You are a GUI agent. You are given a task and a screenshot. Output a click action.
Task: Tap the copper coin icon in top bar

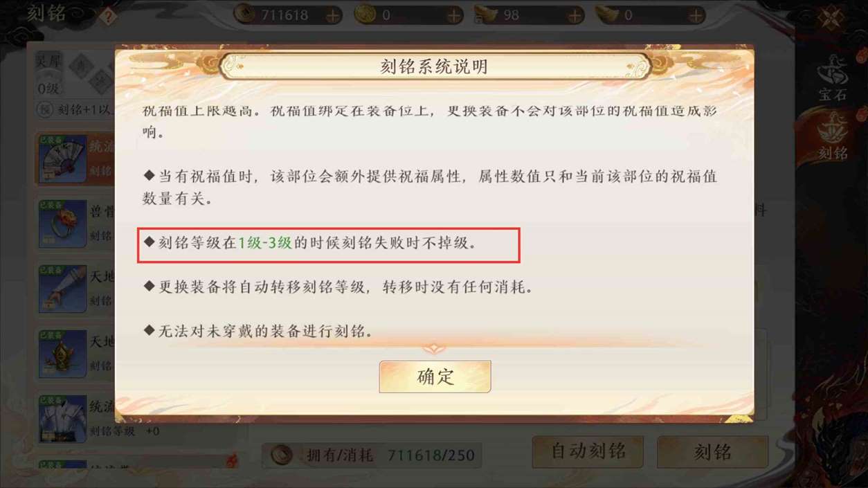click(244, 14)
